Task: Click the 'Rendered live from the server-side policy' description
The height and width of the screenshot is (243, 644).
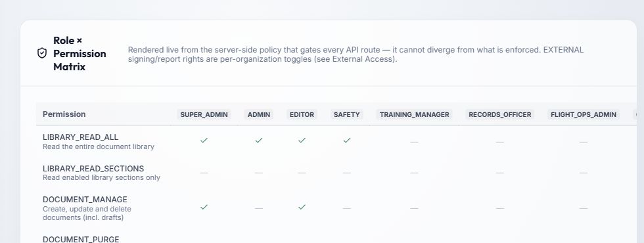Action: coord(356,54)
